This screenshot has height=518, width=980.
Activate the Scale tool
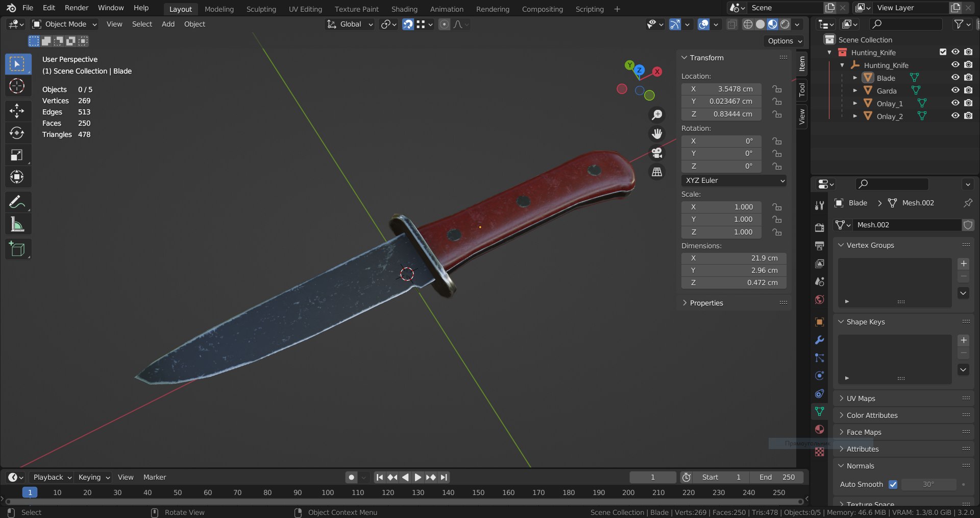tap(17, 155)
